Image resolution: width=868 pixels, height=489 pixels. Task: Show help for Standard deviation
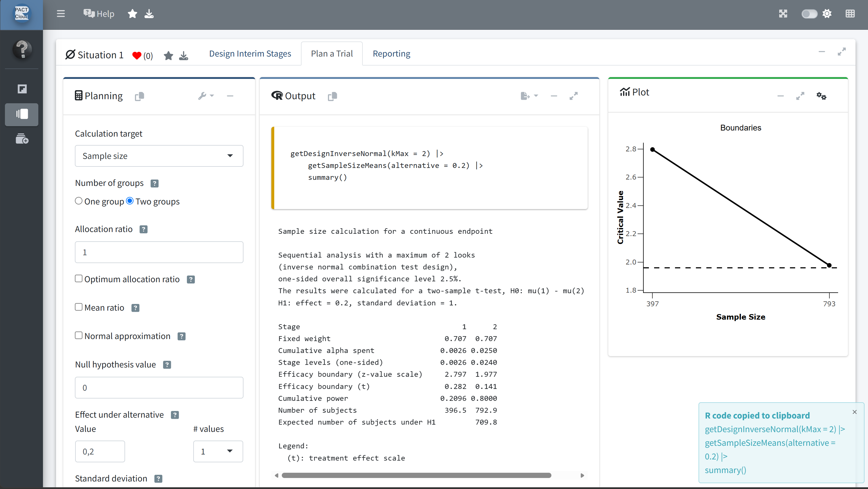pos(158,479)
